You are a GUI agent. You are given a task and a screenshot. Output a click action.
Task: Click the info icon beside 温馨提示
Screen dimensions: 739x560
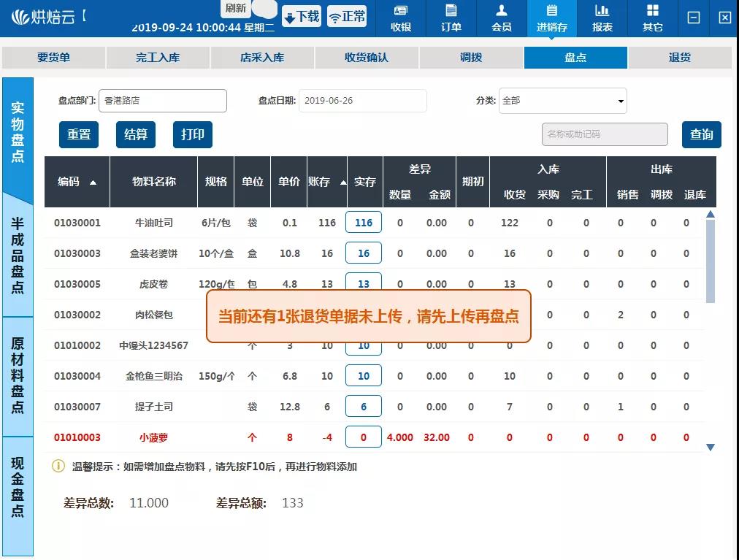58,466
